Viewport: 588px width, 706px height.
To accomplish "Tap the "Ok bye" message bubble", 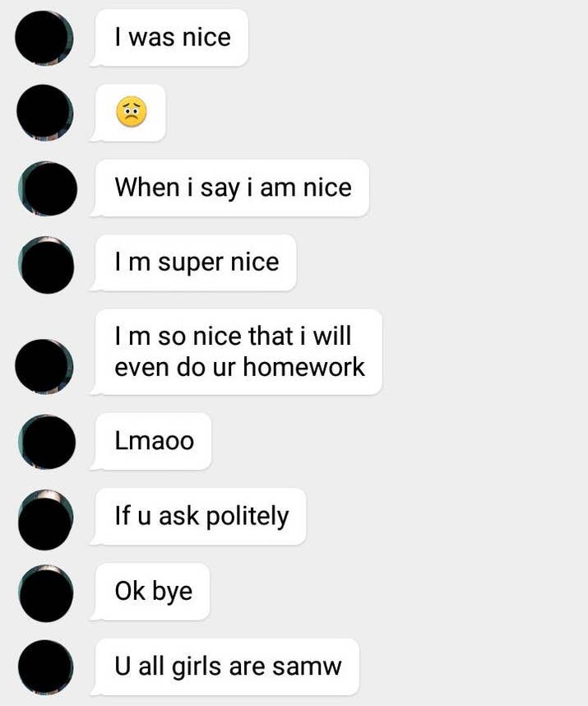I will coord(154,592).
